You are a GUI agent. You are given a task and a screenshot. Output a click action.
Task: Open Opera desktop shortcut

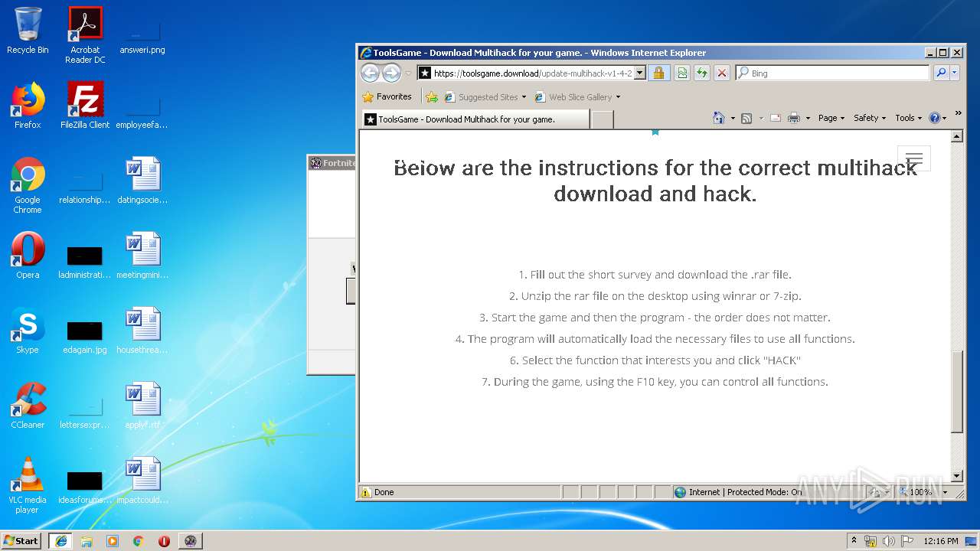pos(28,256)
